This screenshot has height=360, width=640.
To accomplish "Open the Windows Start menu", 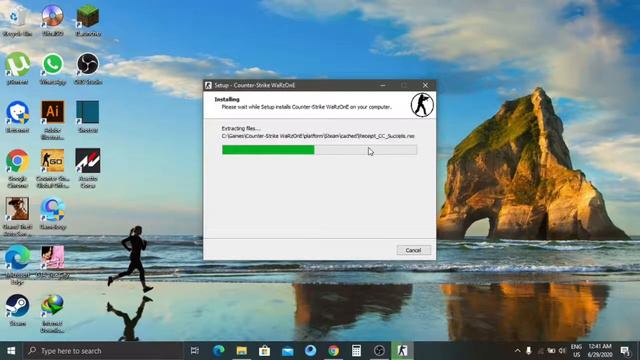I will click(x=11, y=351).
